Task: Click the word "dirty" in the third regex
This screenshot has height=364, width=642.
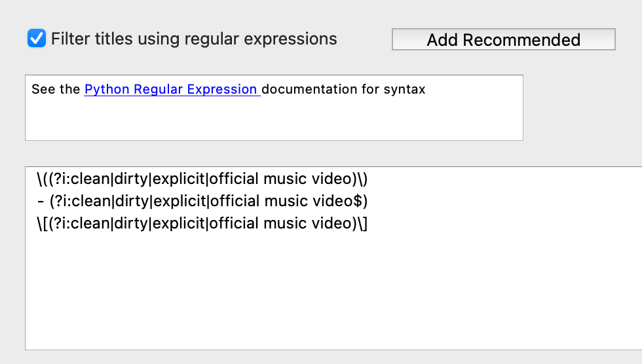Action: click(131, 223)
